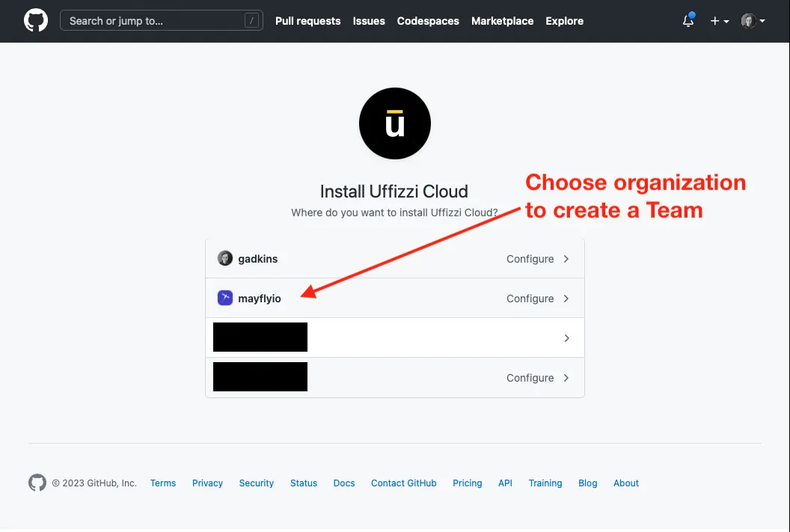Click the Uffizzi Cloud app logo
This screenshot has height=532, width=790.
click(394, 124)
